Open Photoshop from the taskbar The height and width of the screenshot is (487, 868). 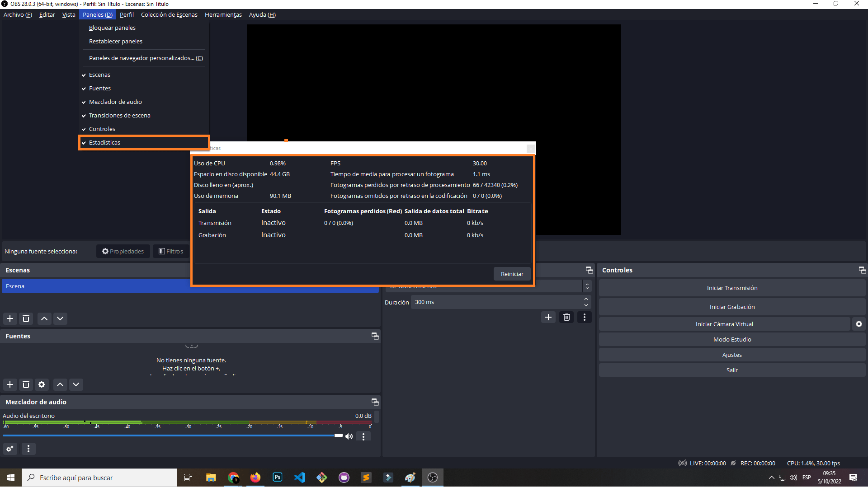(277, 477)
